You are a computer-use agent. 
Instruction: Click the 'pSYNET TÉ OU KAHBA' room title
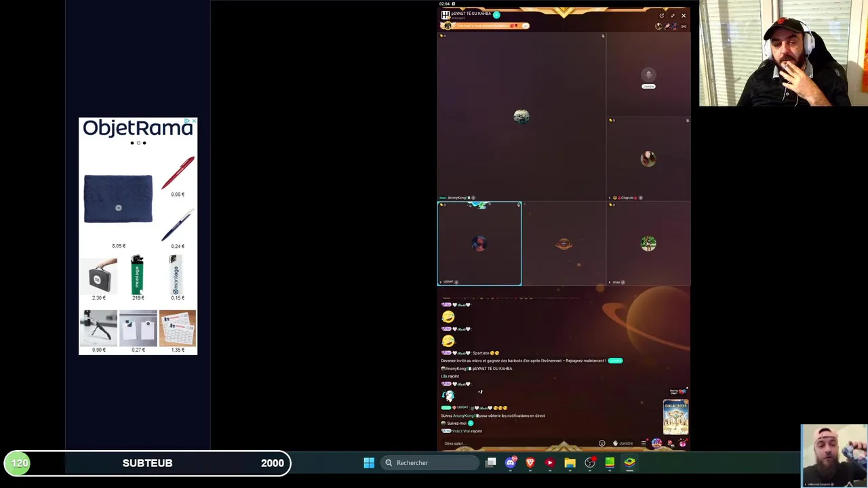[x=471, y=14]
